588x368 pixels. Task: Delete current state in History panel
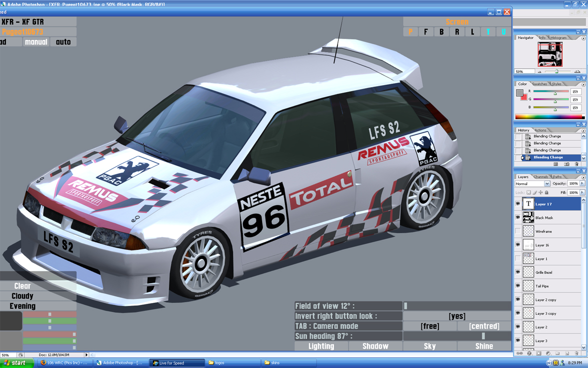click(x=576, y=164)
